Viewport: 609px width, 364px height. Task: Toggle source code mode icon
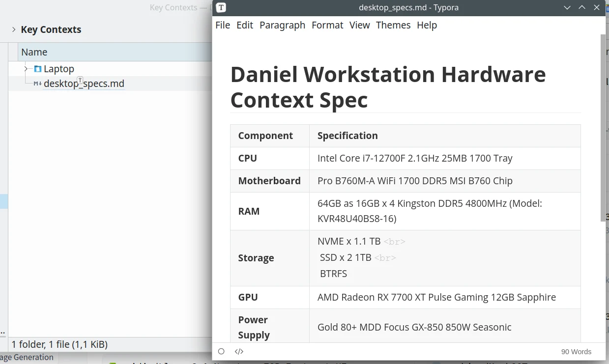point(239,351)
